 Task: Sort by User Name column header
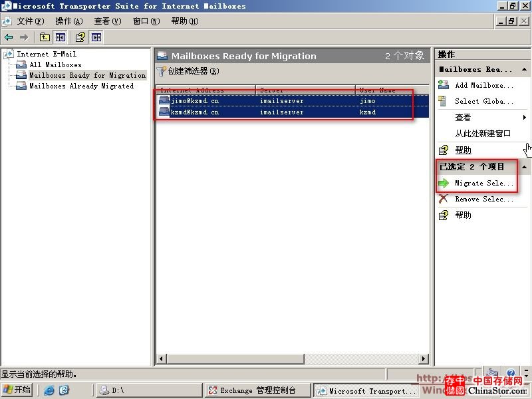(392, 90)
